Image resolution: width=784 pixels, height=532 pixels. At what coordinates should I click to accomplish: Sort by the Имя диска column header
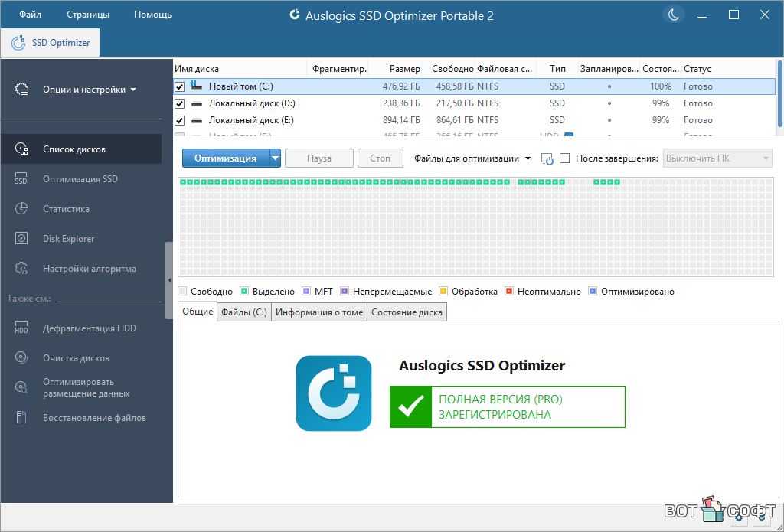[240, 69]
